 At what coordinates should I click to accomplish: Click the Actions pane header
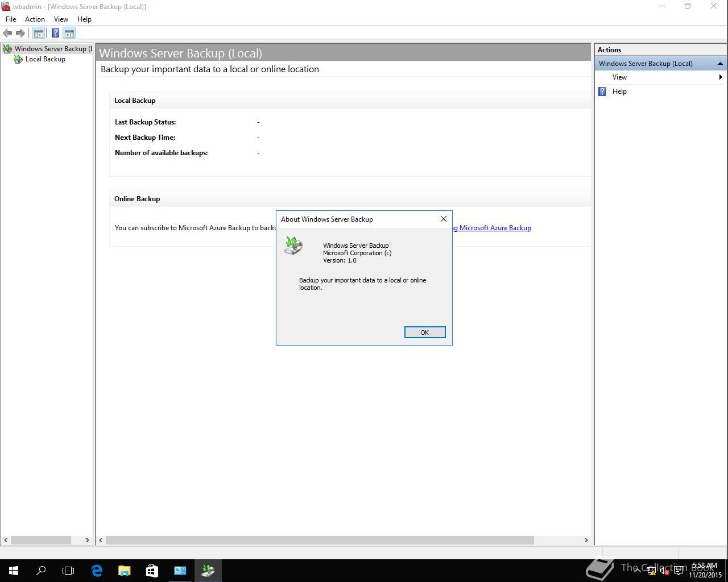click(x=660, y=50)
